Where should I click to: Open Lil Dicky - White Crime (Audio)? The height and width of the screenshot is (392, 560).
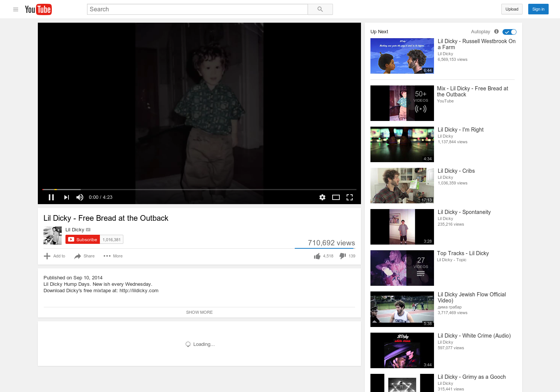474,336
